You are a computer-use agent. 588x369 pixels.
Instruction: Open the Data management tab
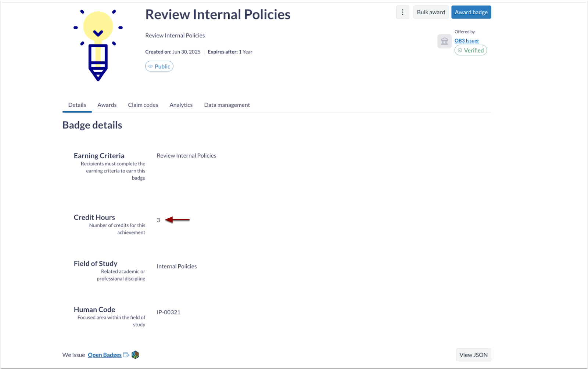point(227,105)
